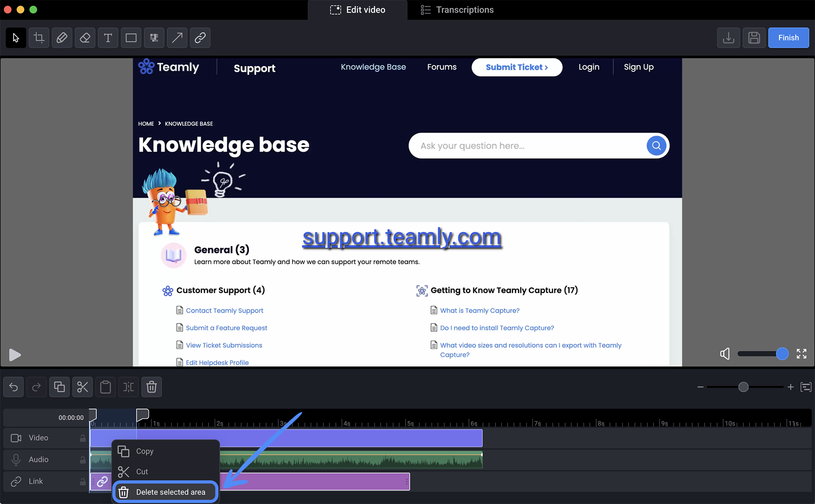
Task: Enter fullscreen preview mode
Action: point(801,354)
